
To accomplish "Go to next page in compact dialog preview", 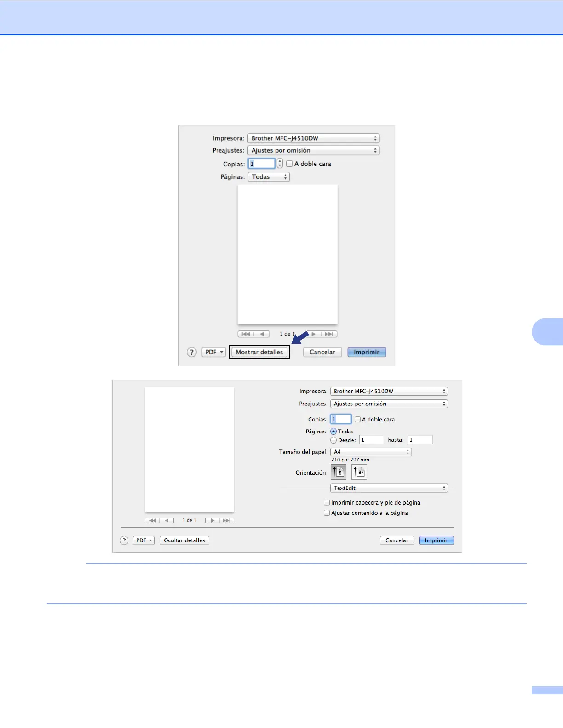I will [x=314, y=334].
